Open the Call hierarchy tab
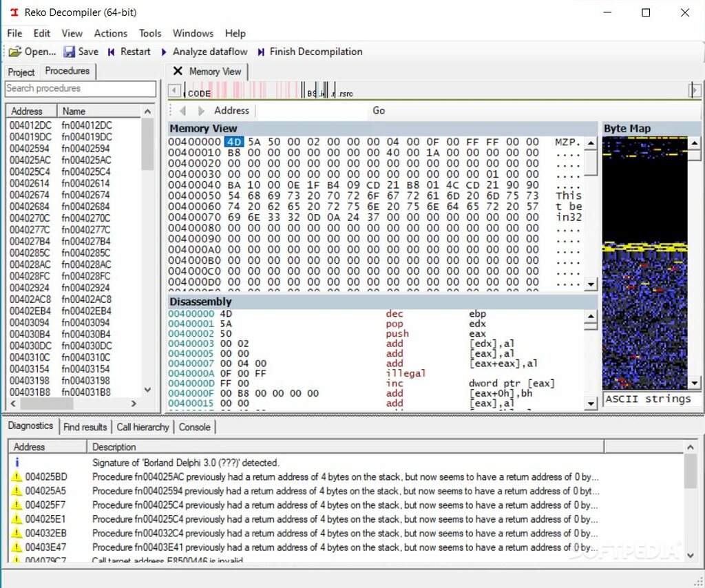Viewport: 705px width, 588px height. tap(143, 427)
